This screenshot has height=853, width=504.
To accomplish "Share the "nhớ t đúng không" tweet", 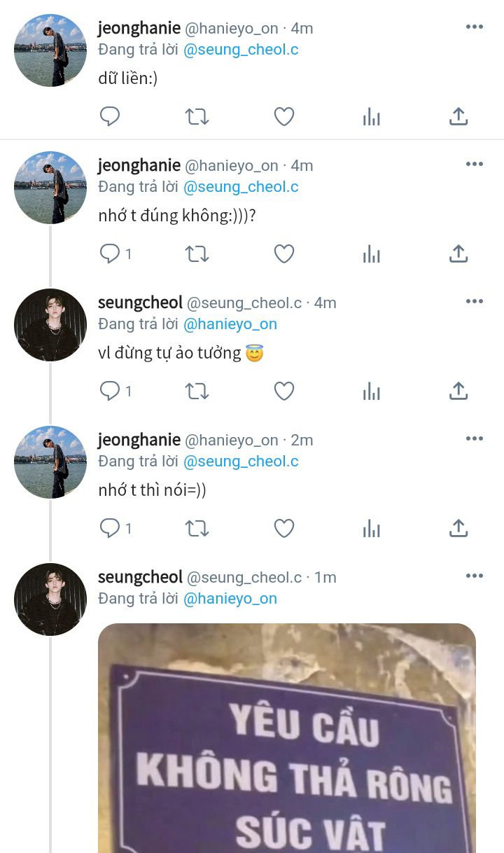I will click(458, 254).
